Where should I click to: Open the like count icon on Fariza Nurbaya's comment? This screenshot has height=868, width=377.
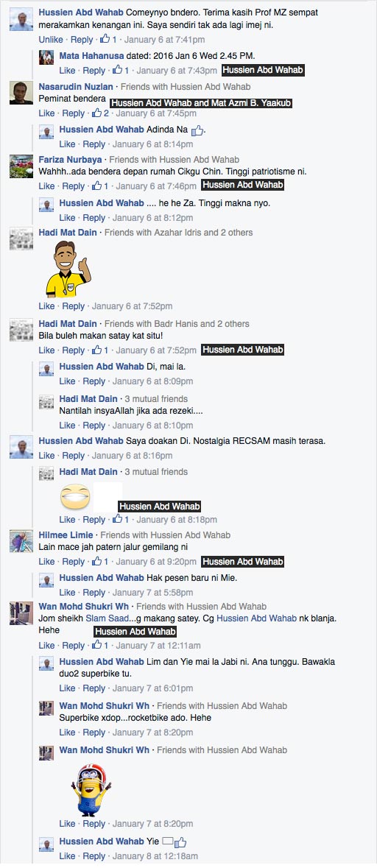pos(99,186)
